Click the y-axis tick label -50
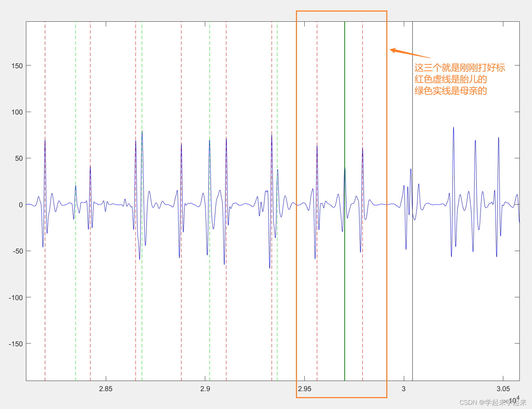The width and height of the screenshot is (532, 409). (18, 251)
